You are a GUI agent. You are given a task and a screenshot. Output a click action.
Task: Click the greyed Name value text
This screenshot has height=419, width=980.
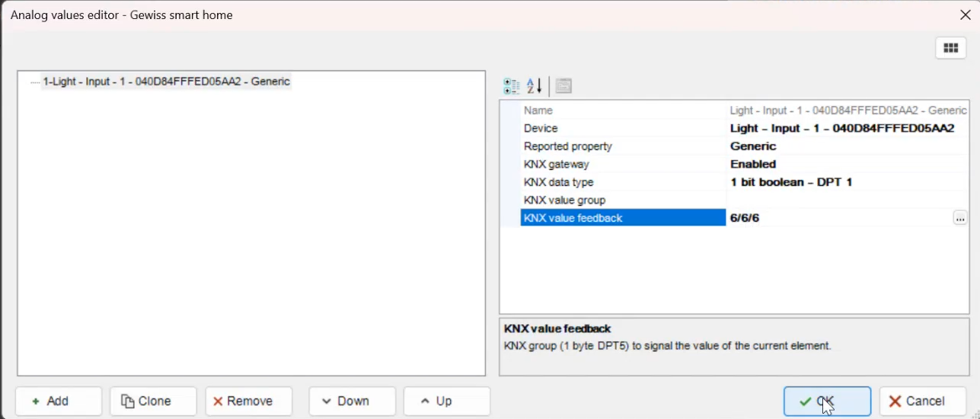pos(848,110)
